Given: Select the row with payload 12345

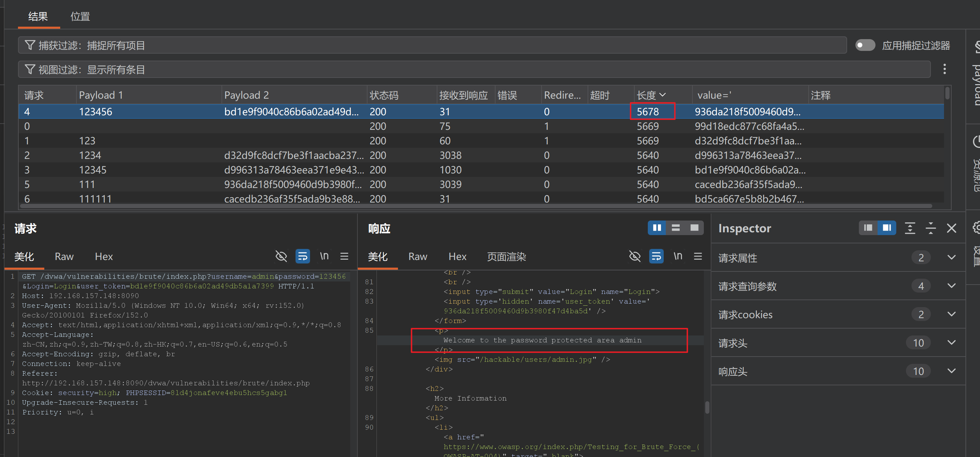Looking at the screenshot, I should click(x=481, y=170).
